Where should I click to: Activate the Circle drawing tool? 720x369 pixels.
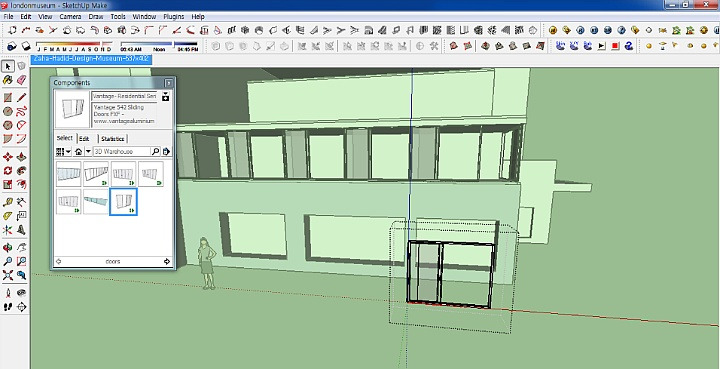click(8, 112)
